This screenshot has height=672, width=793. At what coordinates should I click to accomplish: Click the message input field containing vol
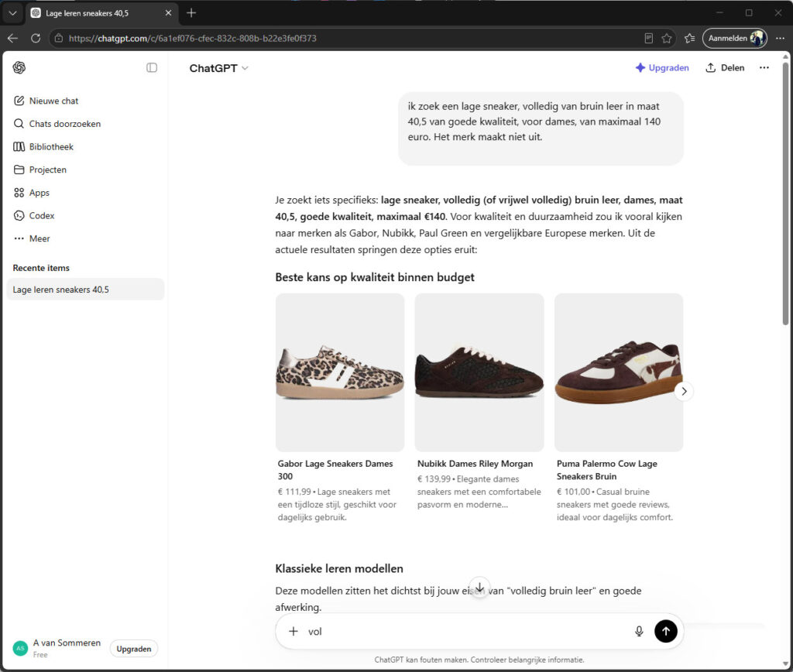pos(465,631)
